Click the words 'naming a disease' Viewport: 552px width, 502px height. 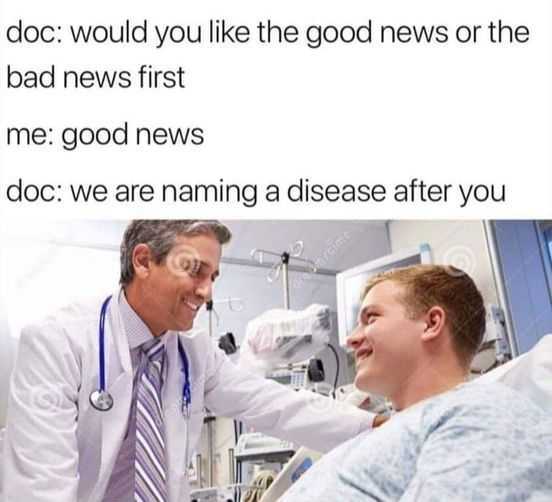274,192
